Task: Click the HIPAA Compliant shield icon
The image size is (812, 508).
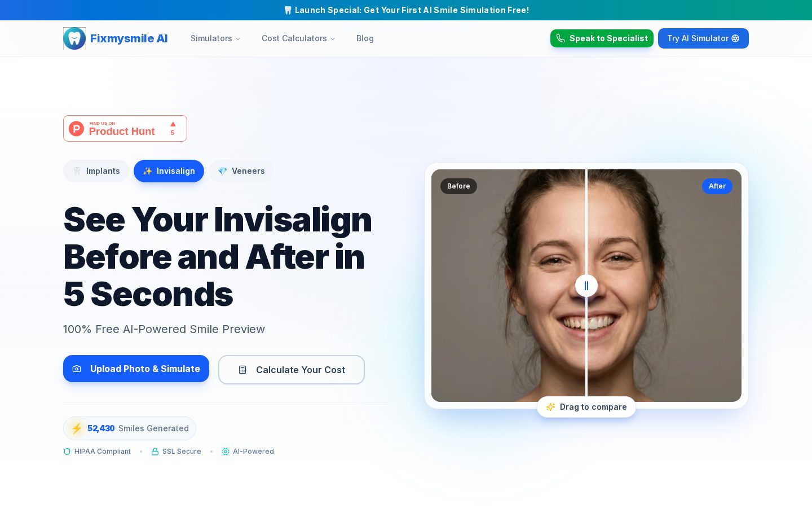Action: (67, 452)
